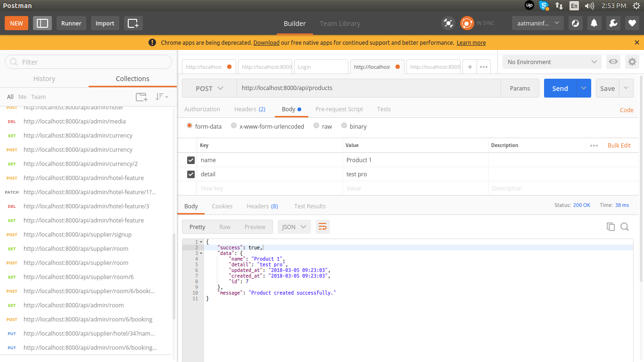Click the notifications bell icon

pyautogui.click(x=594, y=23)
